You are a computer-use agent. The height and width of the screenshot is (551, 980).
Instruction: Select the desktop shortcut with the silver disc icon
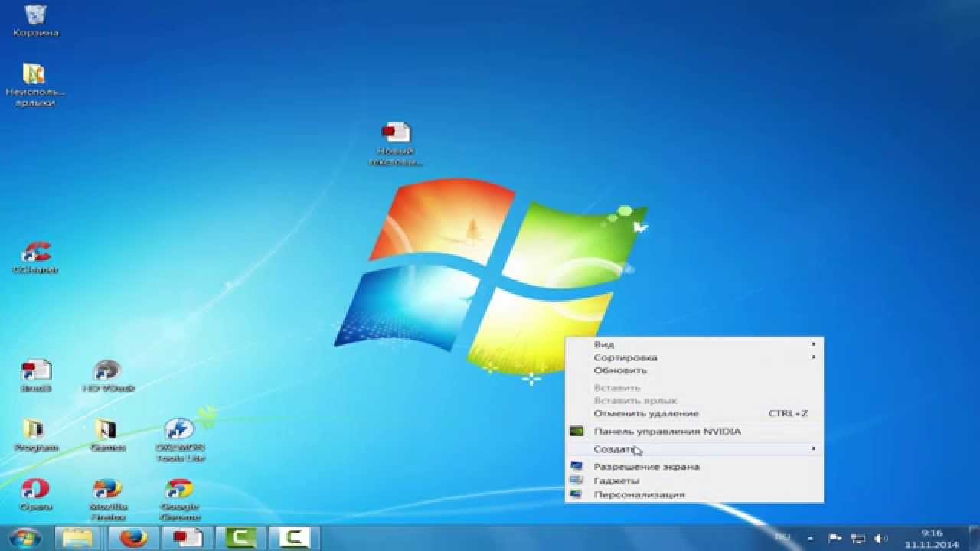tap(107, 377)
